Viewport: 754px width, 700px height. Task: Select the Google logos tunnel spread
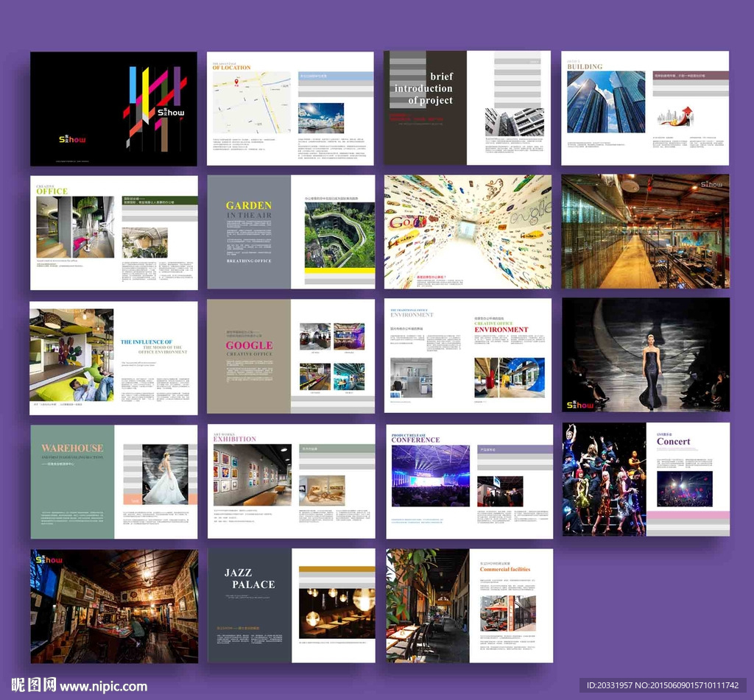point(468,231)
